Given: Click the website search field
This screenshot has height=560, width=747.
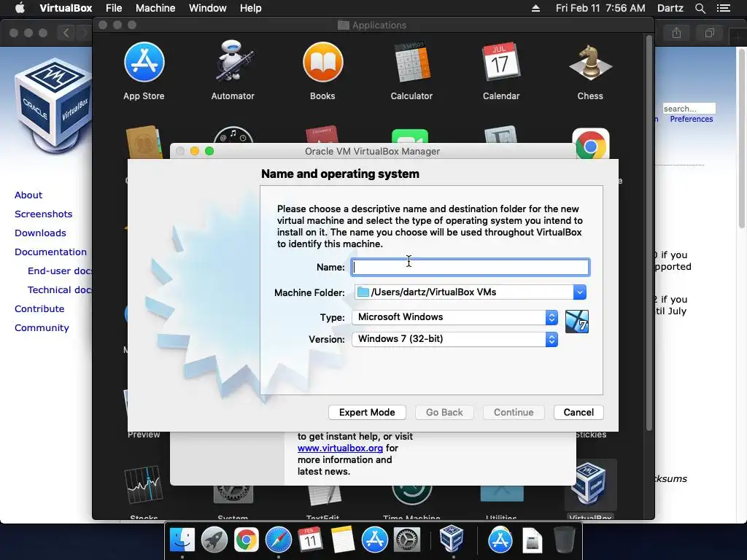Looking at the screenshot, I should pos(689,109).
